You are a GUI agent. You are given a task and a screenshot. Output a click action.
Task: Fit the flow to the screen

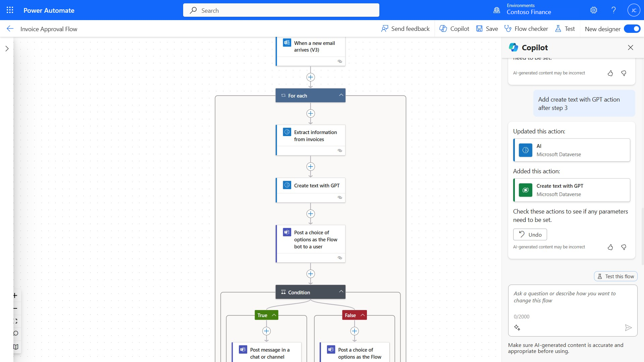(x=15, y=321)
